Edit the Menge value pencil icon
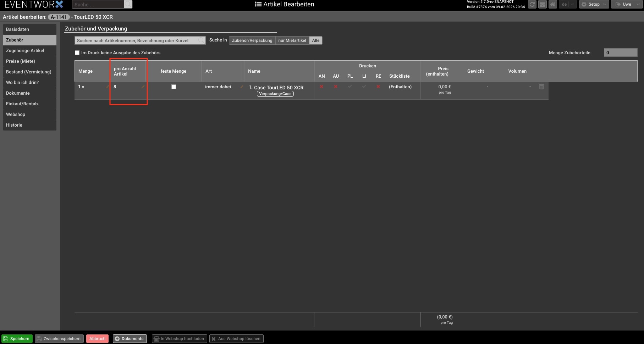The height and width of the screenshot is (344, 644). tap(107, 87)
